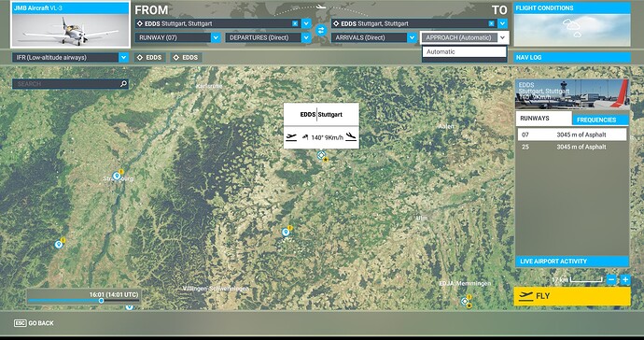Open the NAV LOG panel
The width and height of the screenshot is (644, 340).
coord(572,58)
